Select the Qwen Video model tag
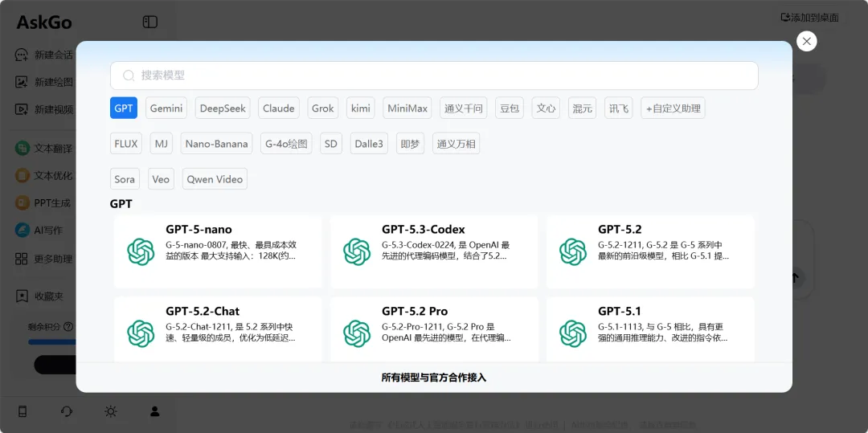 (x=215, y=179)
